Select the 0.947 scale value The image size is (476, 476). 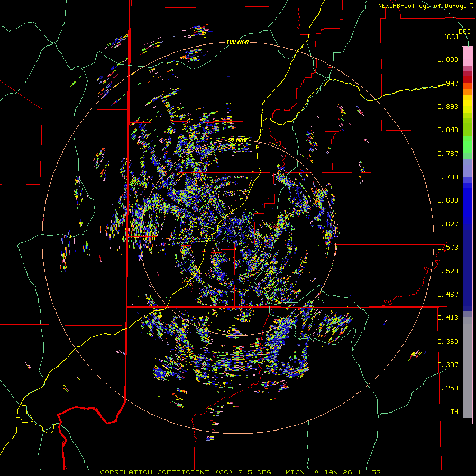[x=448, y=83]
